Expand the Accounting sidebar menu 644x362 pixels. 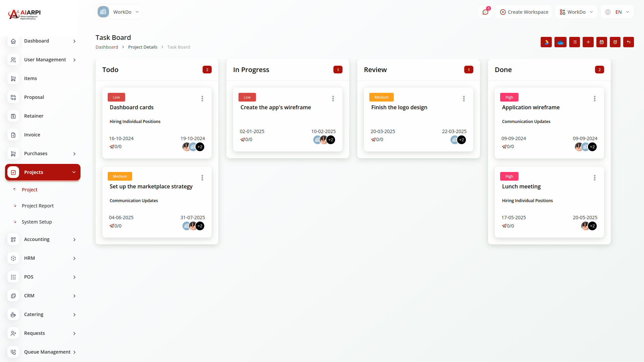pyautogui.click(x=43, y=239)
